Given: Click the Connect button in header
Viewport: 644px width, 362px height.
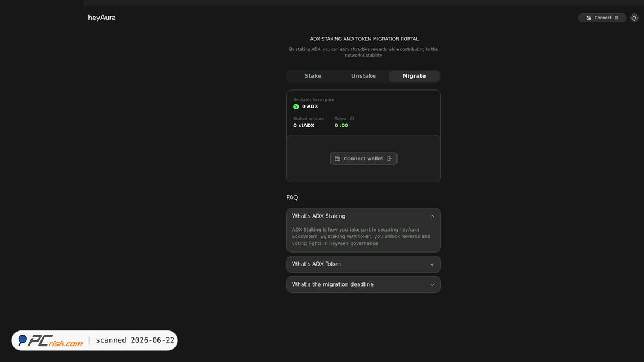Looking at the screenshot, I should pos(602,18).
